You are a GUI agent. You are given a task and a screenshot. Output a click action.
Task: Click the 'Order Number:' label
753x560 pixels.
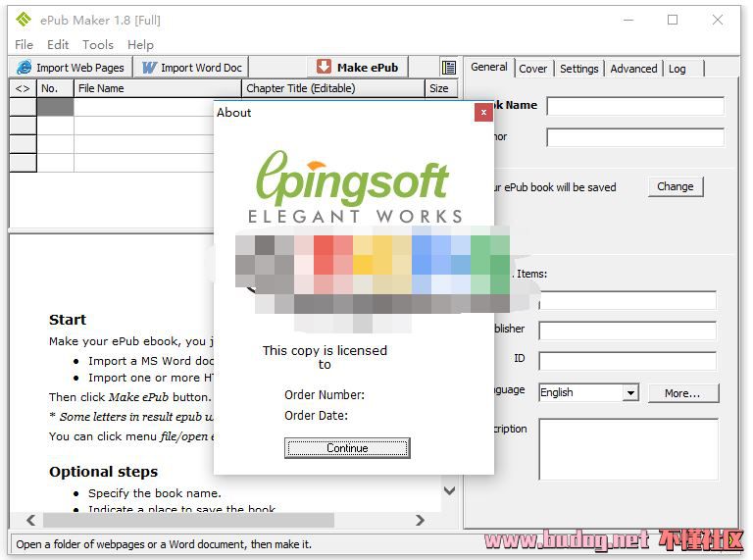(x=325, y=395)
